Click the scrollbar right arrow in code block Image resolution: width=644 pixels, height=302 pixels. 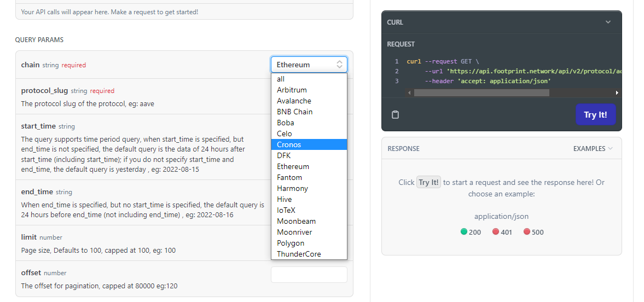pos(617,93)
